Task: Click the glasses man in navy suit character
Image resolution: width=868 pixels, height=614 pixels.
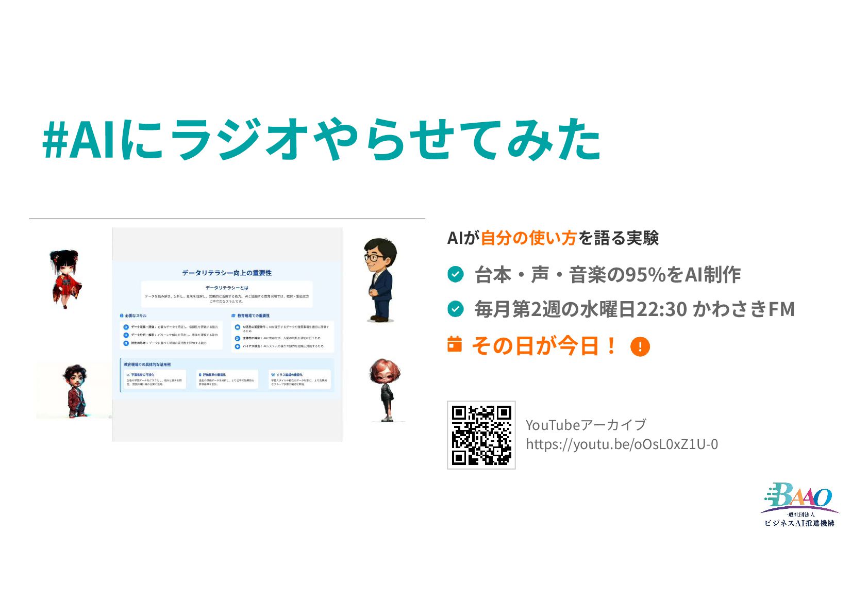Action: (x=380, y=280)
